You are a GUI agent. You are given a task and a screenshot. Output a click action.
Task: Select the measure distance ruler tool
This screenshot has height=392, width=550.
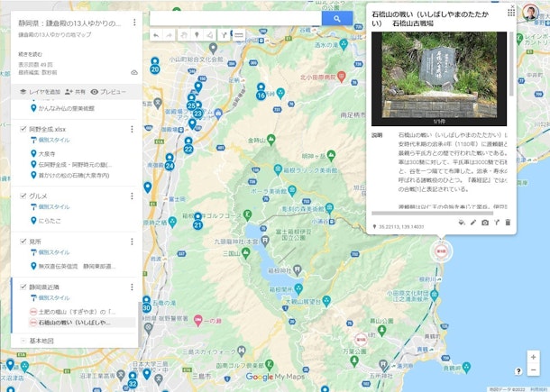[x=238, y=35]
